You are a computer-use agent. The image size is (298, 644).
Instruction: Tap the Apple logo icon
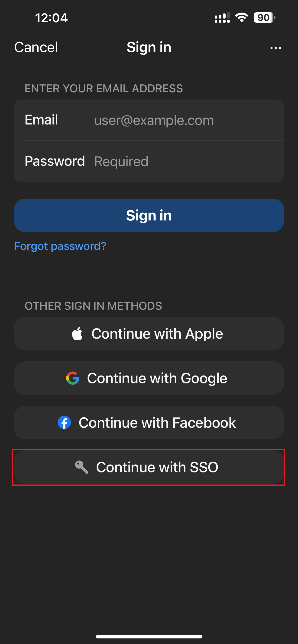77,334
